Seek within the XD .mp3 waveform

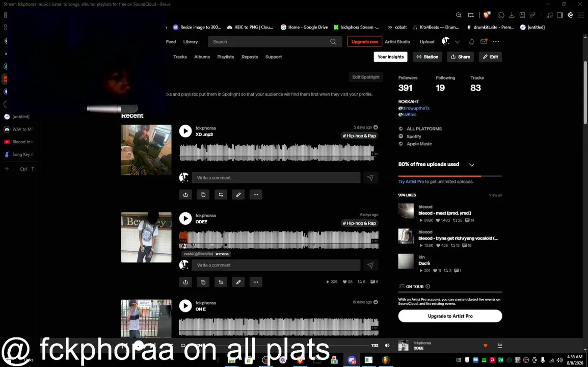tap(278, 152)
